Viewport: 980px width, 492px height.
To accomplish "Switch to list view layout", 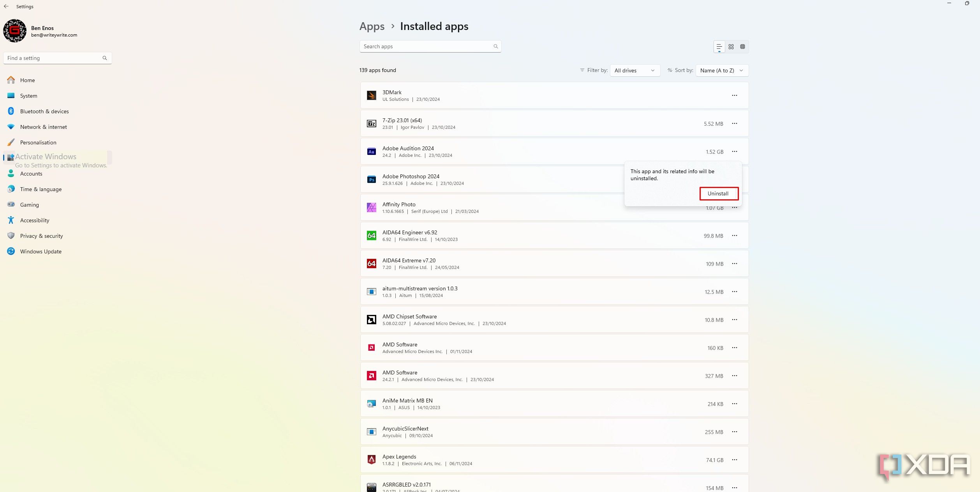I will click(719, 47).
